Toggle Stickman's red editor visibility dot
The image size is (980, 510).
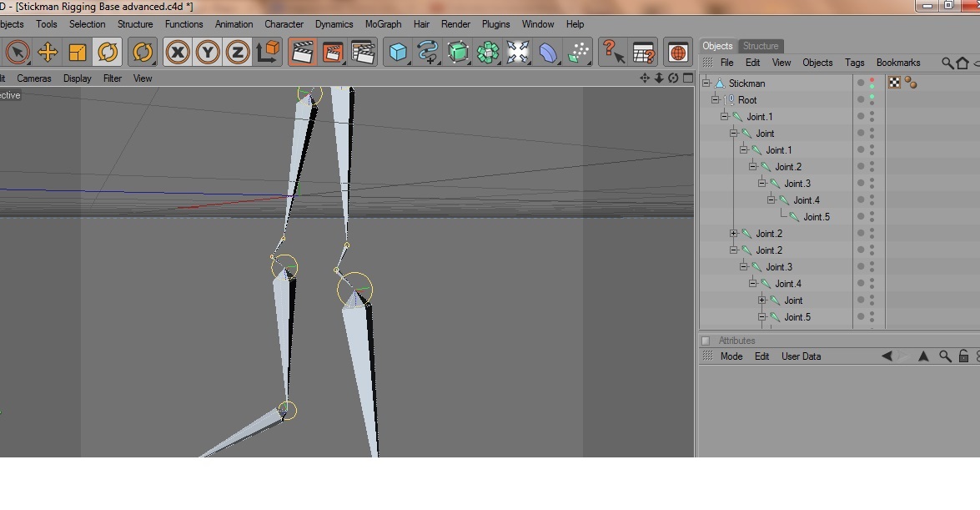pos(872,80)
